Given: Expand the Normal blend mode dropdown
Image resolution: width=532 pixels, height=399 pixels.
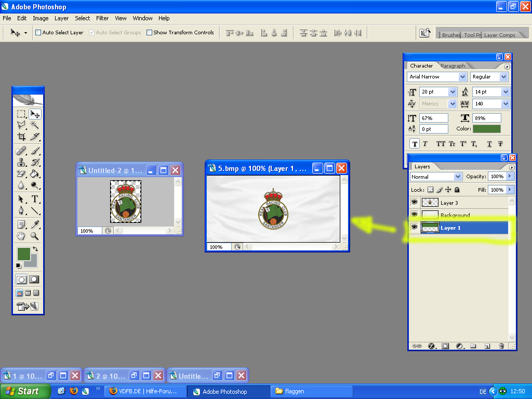Looking at the screenshot, I should click(457, 177).
